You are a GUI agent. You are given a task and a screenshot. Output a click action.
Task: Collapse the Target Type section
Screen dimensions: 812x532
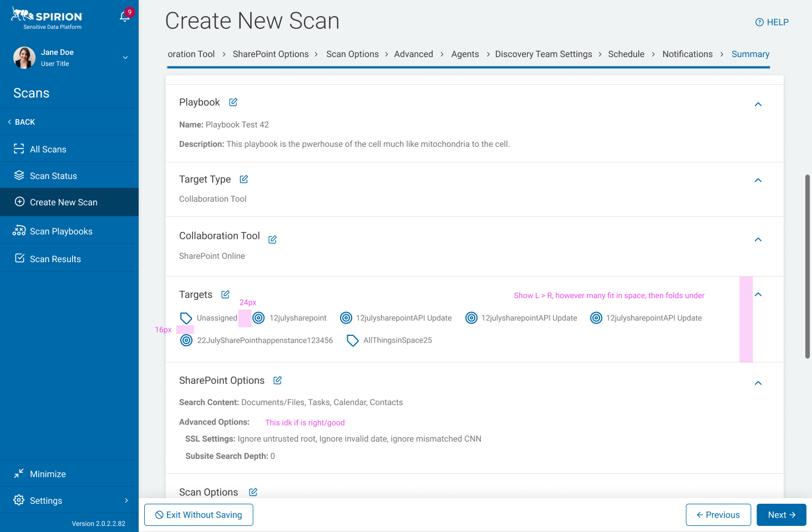pos(758,180)
